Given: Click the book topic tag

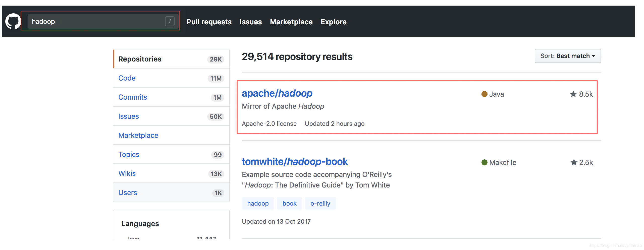Looking at the screenshot, I should pyautogui.click(x=289, y=203).
